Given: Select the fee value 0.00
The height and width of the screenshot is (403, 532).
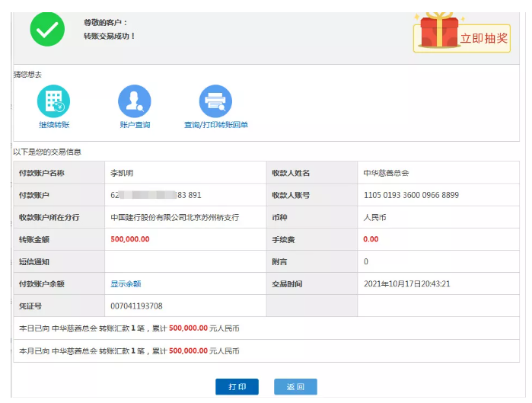Looking at the screenshot, I should click(x=371, y=239).
